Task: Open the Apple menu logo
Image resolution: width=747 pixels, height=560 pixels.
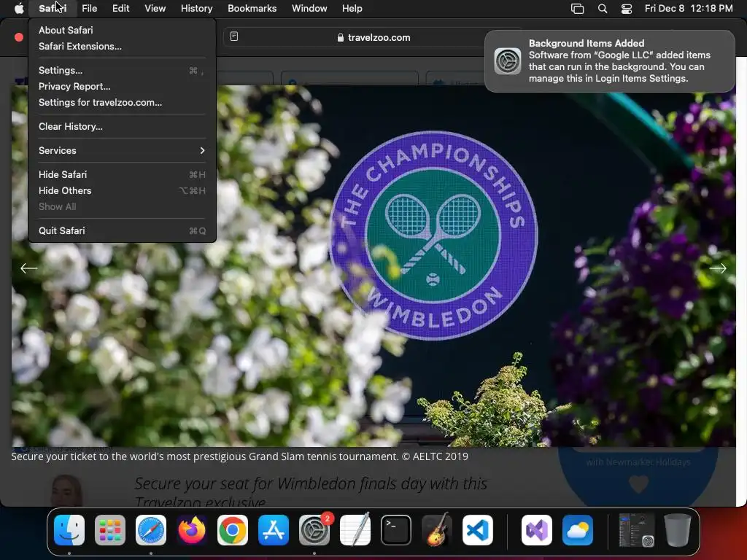Action: click(19, 8)
